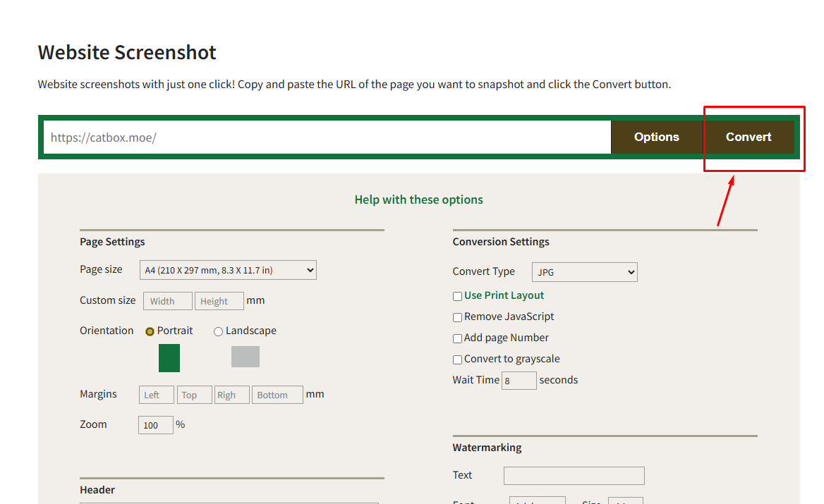This screenshot has width=824, height=504.
Task: Focus the URL input field
Action: (327, 137)
